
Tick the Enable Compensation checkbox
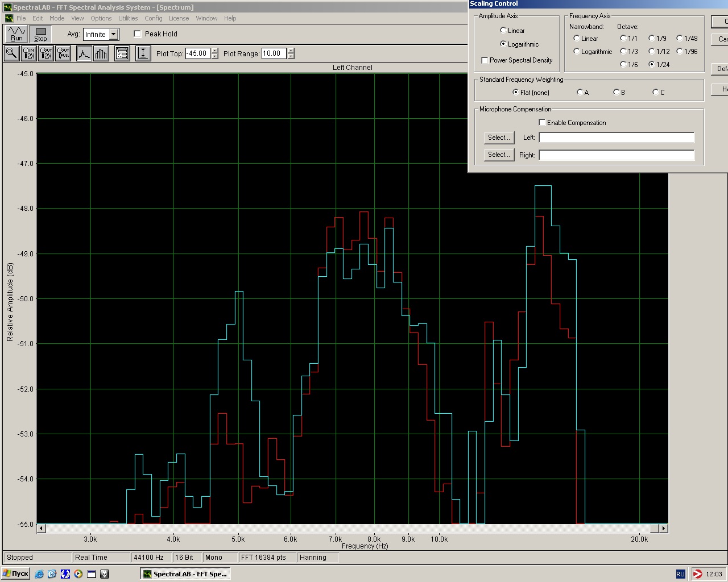click(542, 123)
